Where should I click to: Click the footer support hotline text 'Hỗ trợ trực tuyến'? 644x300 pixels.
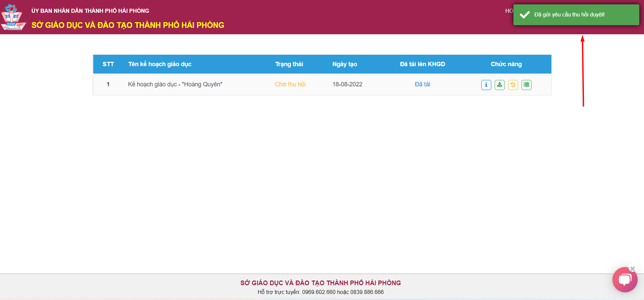[x=279, y=292]
